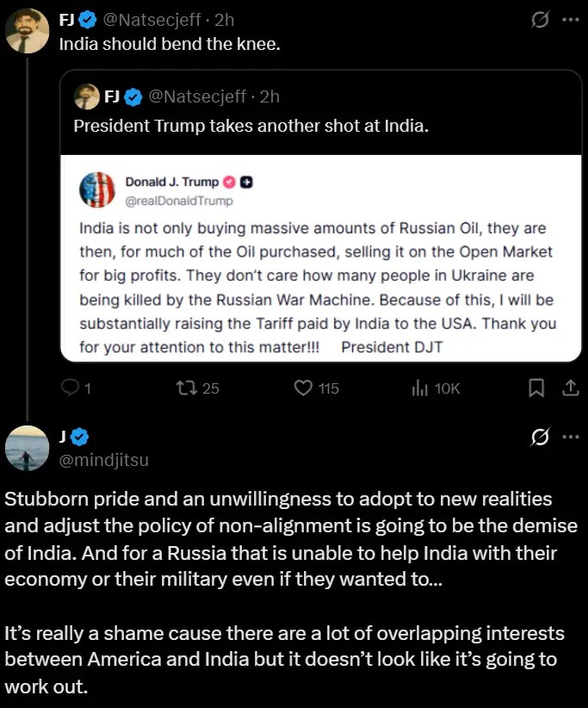Open mindjitsu's profile avatar
The image size is (588, 708).
pyautogui.click(x=27, y=448)
